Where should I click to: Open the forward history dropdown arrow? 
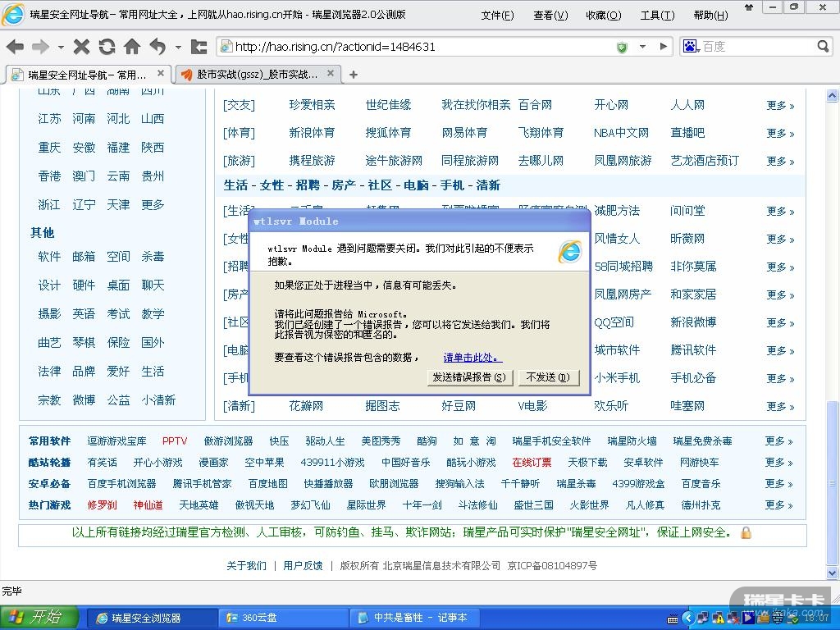(61, 47)
